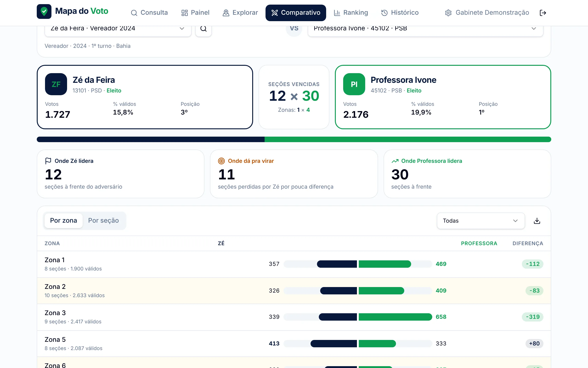Image resolution: width=588 pixels, height=368 pixels.
Task: Click the trending icon on Onde Professora lidera
Action: pyautogui.click(x=395, y=161)
